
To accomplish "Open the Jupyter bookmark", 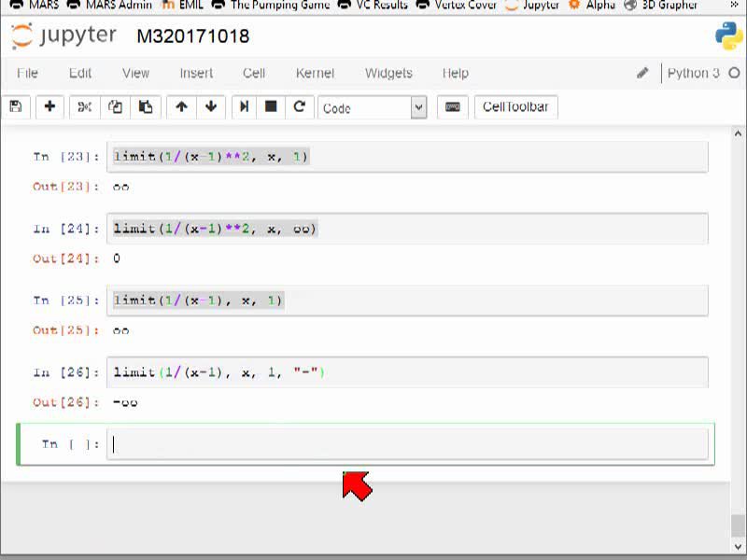I will click(x=532, y=5).
